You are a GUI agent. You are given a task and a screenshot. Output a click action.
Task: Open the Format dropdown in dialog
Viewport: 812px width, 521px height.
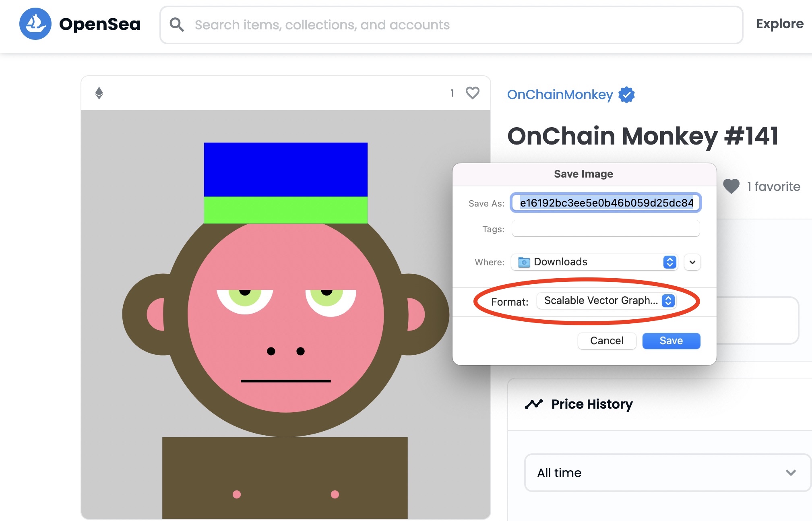[x=606, y=301]
